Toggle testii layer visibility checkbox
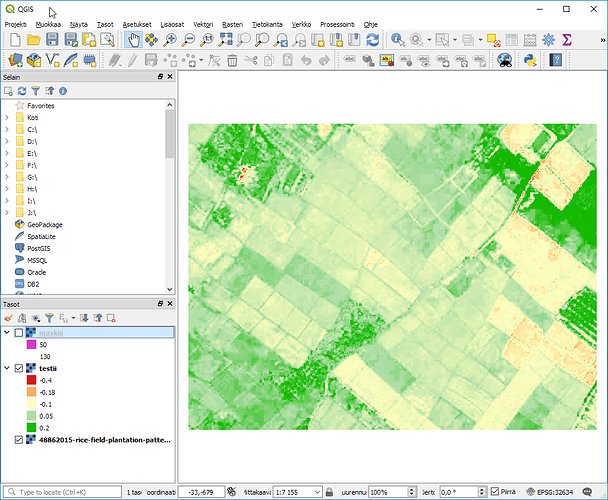 point(19,368)
